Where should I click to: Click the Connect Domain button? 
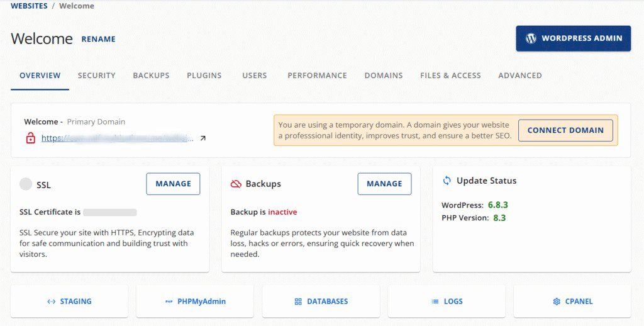coord(565,130)
